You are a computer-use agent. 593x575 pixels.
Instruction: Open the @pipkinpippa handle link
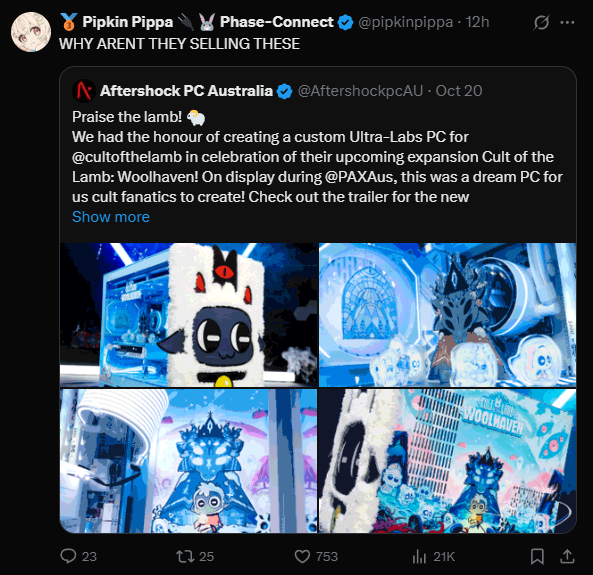point(405,22)
